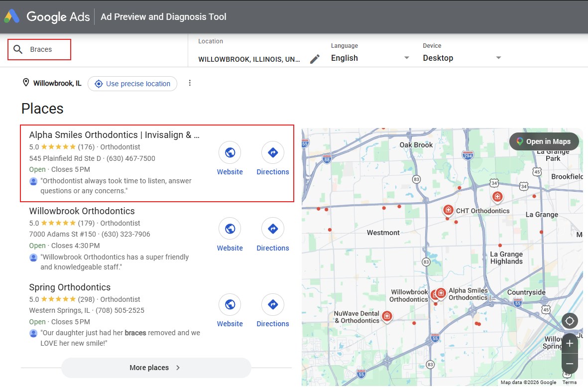Zoom in the map with plus button
The height and width of the screenshot is (388, 588).
click(x=570, y=343)
